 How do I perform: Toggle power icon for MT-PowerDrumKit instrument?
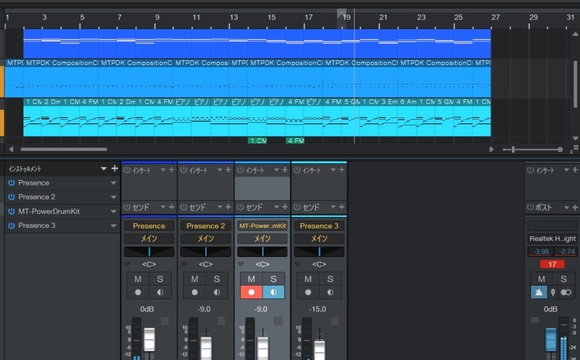click(x=11, y=211)
